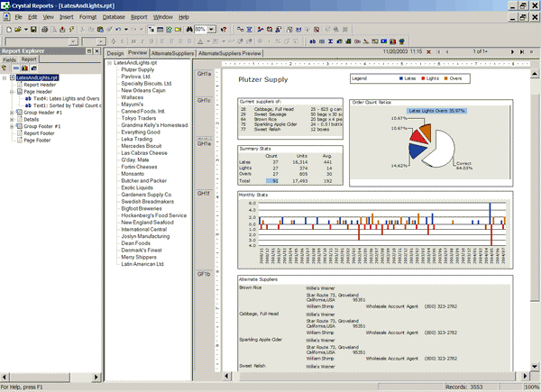Toggle the Repository Explorer toolbar icon
The height and width of the screenshot is (392, 541).
point(178,30)
